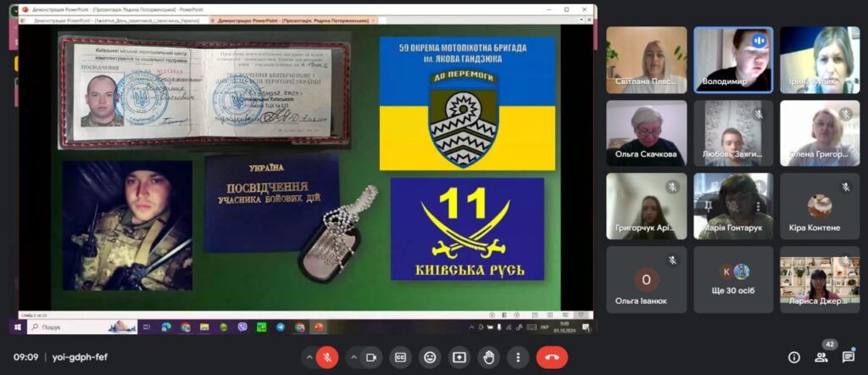This screenshot has height=375, width=868.
Task: Select Світлана participant video tile
Action: [x=646, y=60]
